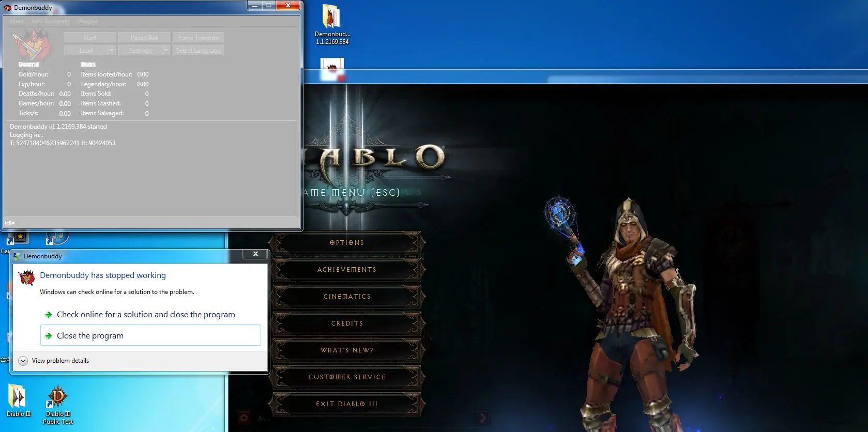
Task: Click the 'Logging in...' log line
Action: 26,135
